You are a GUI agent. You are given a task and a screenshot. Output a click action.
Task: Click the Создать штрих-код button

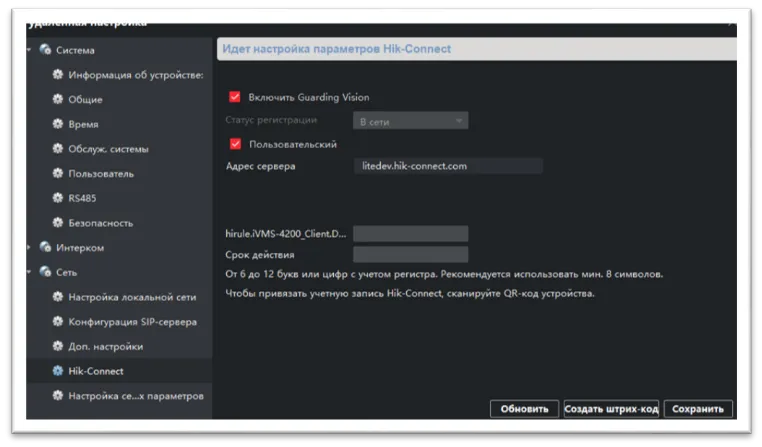coord(610,409)
